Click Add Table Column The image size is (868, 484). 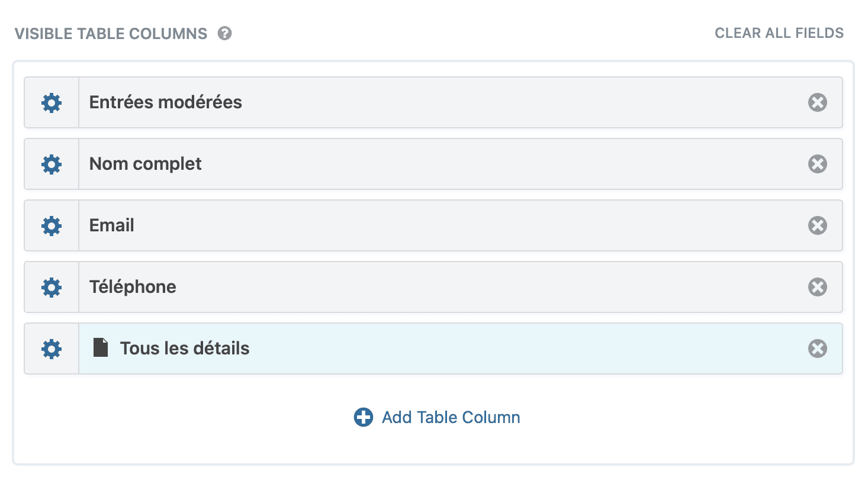point(451,417)
